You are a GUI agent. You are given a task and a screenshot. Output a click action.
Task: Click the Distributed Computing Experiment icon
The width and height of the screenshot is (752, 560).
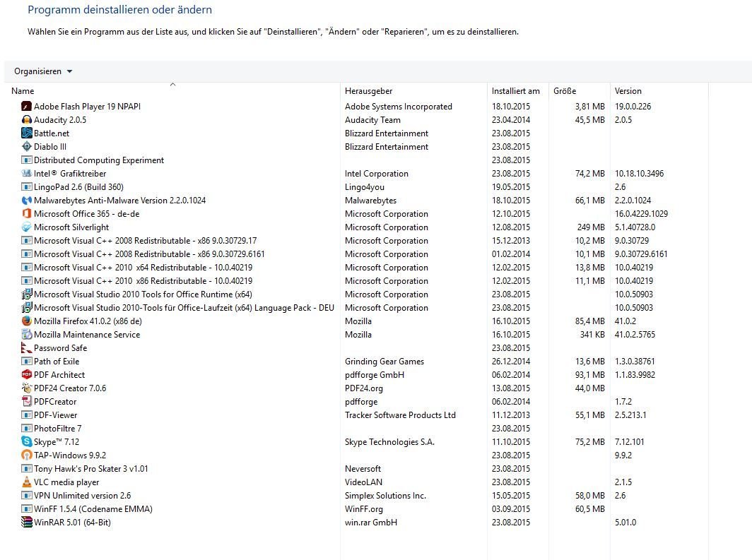point(27,160)
